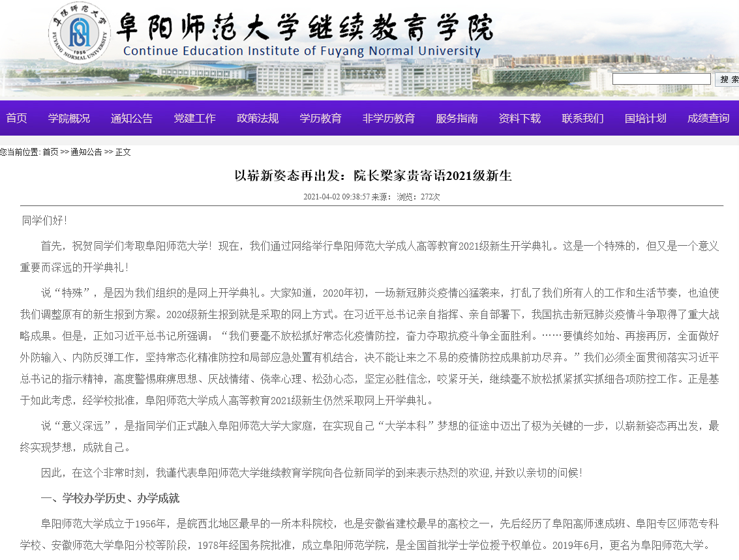
Task: Select the 服务指南 menu item
Action: tap(457, 118)
